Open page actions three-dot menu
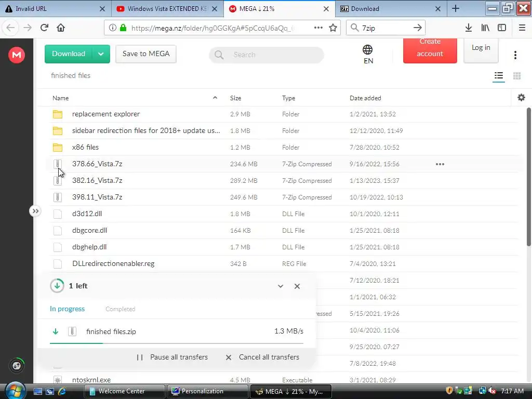The image size is (532, 399). tap(318, 28)
